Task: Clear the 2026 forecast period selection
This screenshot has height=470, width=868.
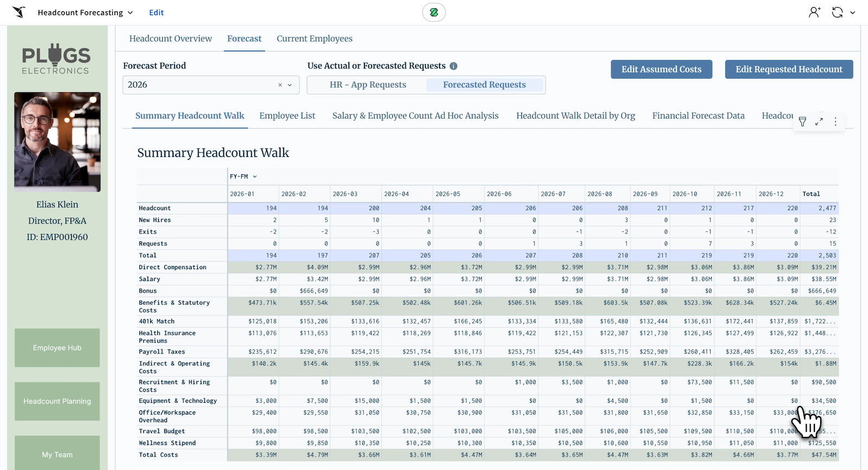Action: click(x=280, y=85)
